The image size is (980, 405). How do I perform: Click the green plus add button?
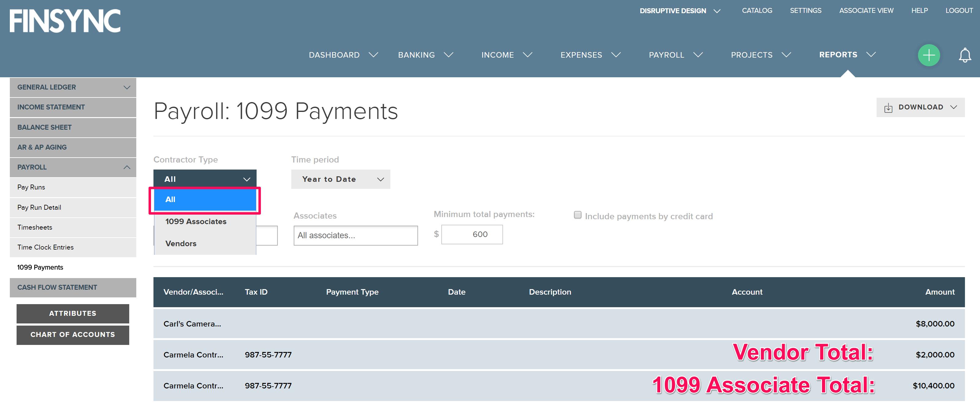[929, 55]
